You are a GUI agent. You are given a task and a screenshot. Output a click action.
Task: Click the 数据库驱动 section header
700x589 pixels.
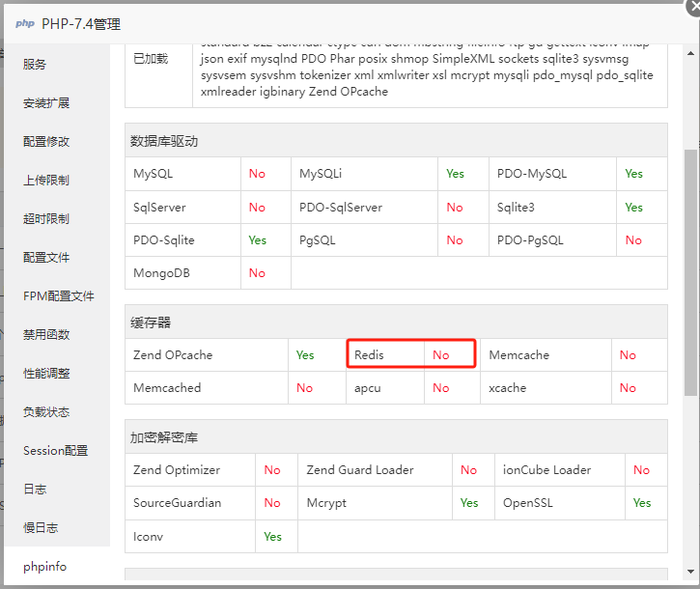tap(396, 141)
